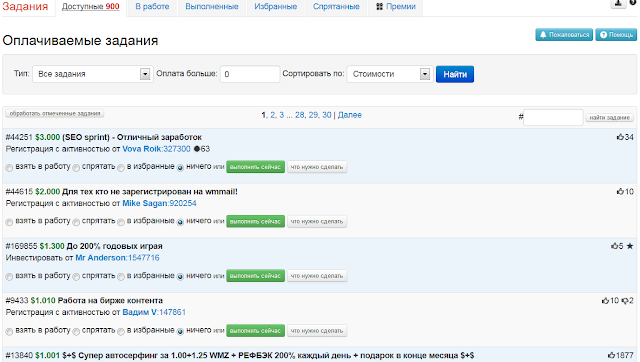Click выполнить сейчас for task #44615
Viewport: 640px width, 362px height.
click(256, 222)
